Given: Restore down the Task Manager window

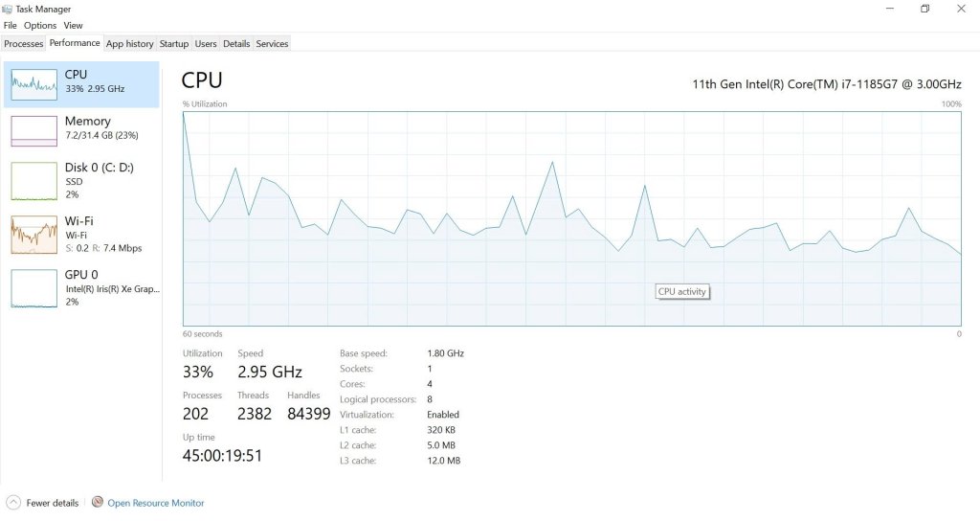Looking at the screenshot, I should (924, 9).
